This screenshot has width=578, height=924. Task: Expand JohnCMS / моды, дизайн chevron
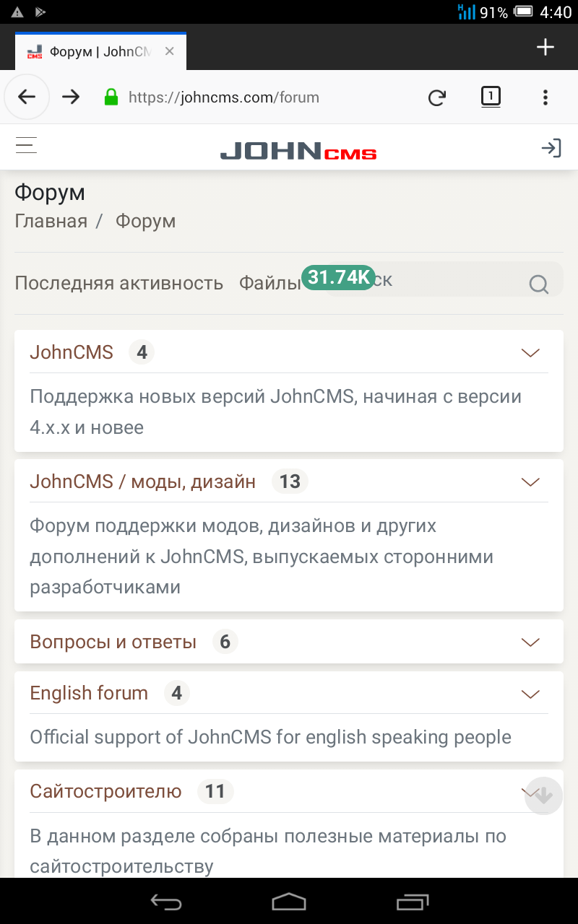pyautogui.click(x=530, y=482)
